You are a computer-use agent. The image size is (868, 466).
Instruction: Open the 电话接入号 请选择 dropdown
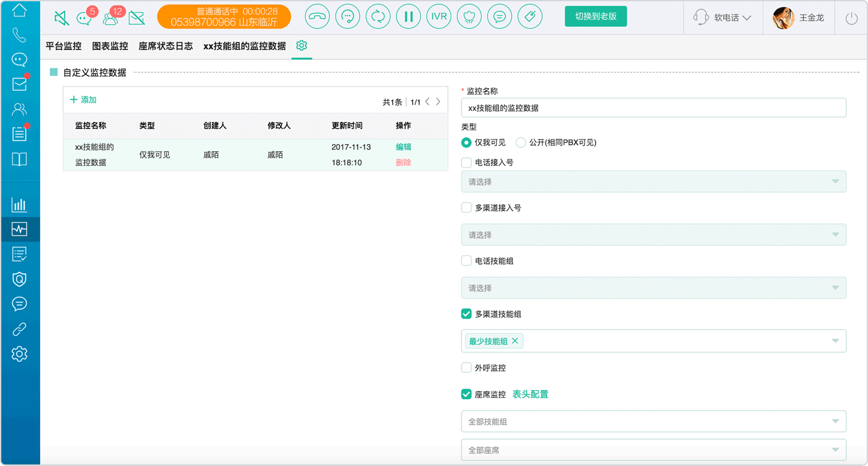pyautogui.click(x=654, y=182)
